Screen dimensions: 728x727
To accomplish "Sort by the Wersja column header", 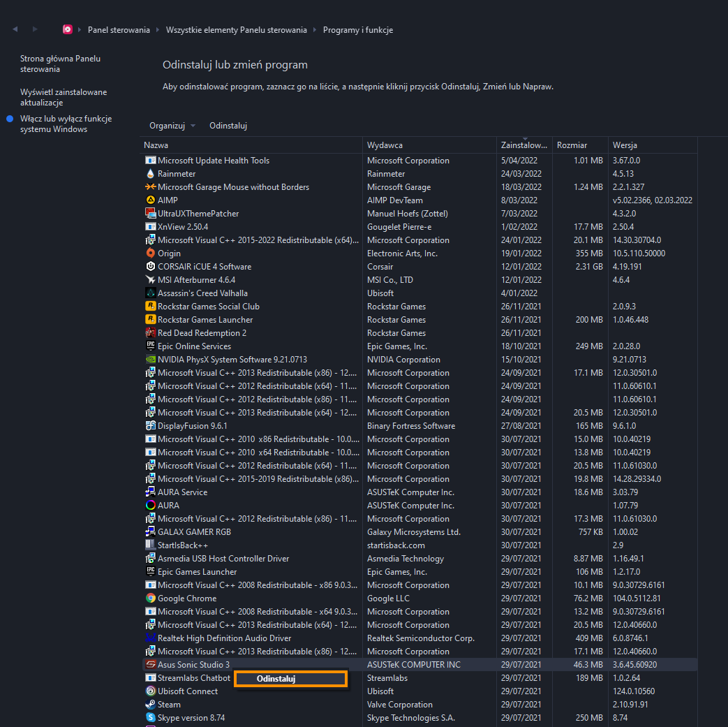I will [x=653, y=145].
